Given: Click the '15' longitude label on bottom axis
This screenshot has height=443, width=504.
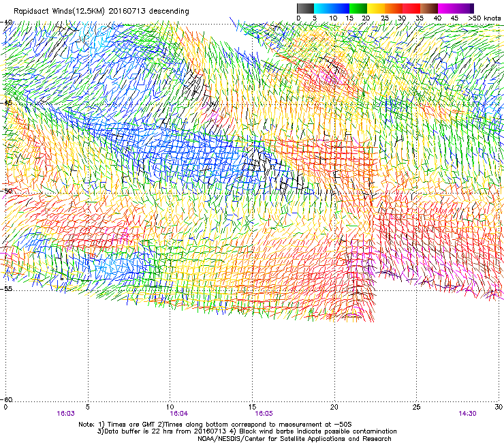Looking at the screenshot, I should [x=252, y=407].
